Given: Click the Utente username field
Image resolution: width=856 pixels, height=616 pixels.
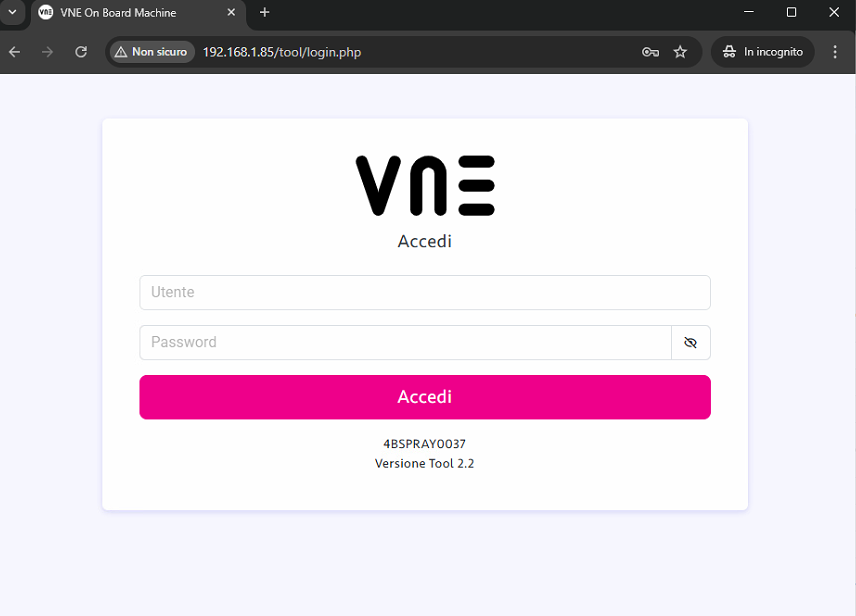Looking at the screenshot, I should (x=425, y=292).
